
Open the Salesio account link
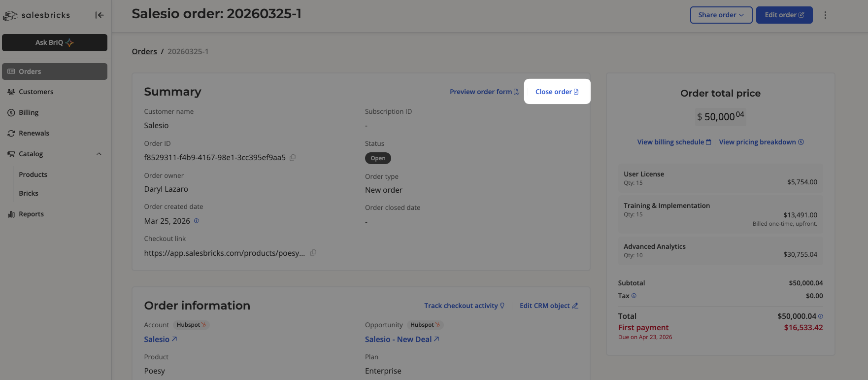[161, 339]
